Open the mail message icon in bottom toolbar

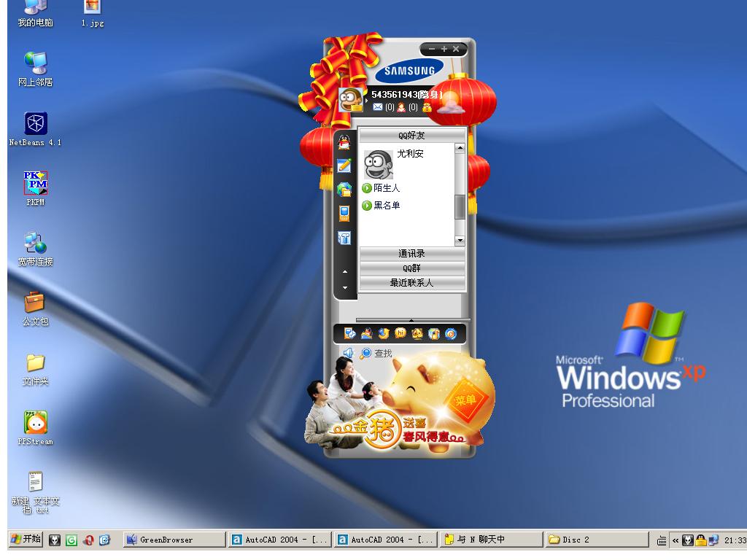click(x=349, y=333)
